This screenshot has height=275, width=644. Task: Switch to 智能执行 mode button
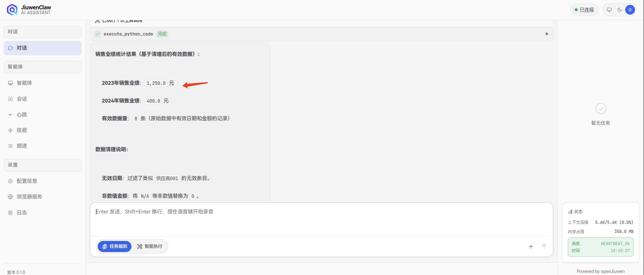[150, 246]
